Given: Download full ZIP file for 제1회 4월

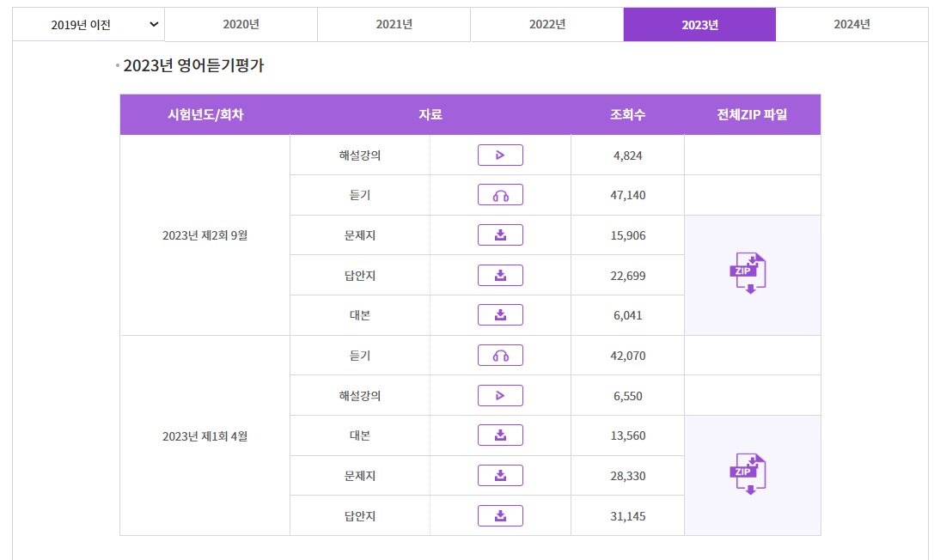Looking at the screenshot, I should point(748,474).
